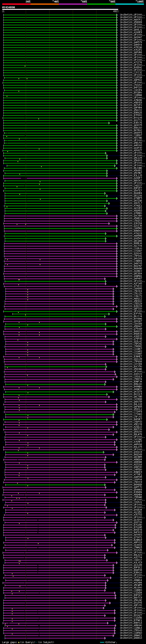
Task: Select hit label UniRef100_A5DH47
Action: point(131,326)
